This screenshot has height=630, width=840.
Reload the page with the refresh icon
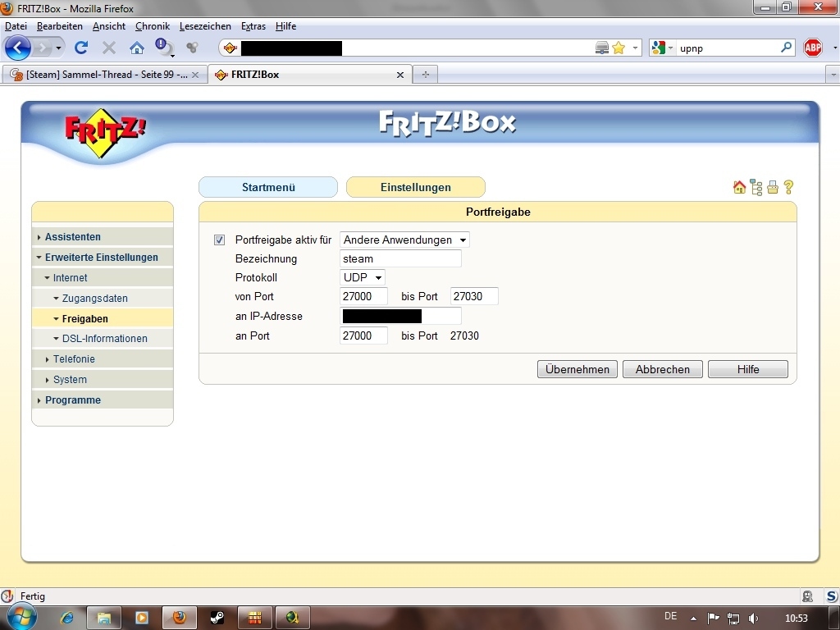(x=81, y=48)
